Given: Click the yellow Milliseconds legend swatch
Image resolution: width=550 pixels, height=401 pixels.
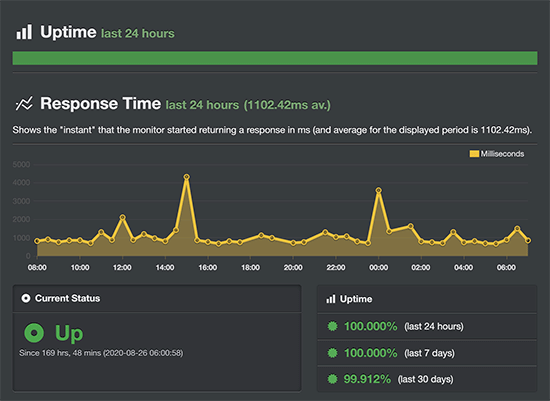Looking at the screenshot, I should (474, 154).
